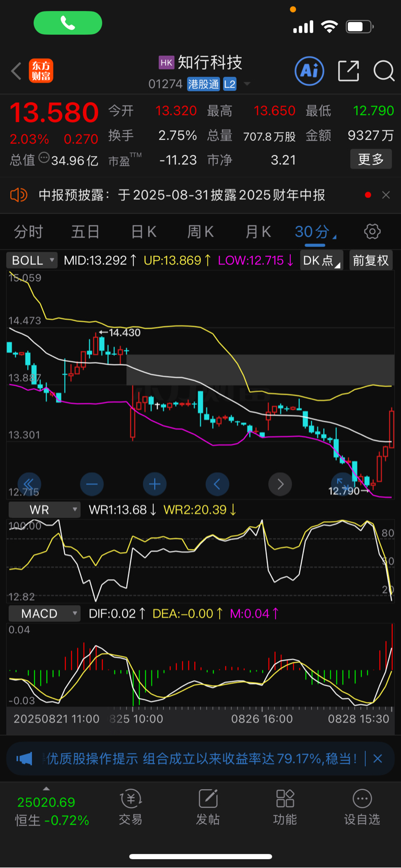This screenshot has height=868, width=401.
Task: Tap 总量 707.8万股 value
Action: click(269, 136)
